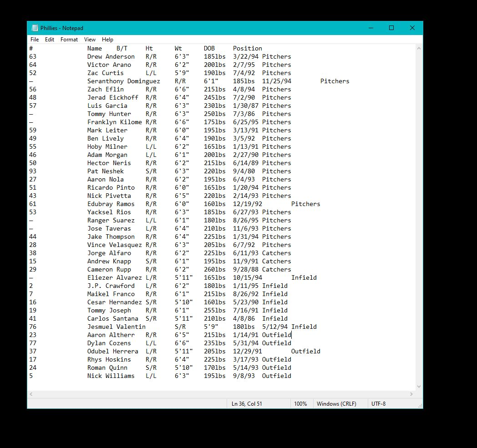This screenshot has width=477, height=448.
Task: Click the scroll-down arrow on the vertical scrollbar
Action: tap(418, 386)
